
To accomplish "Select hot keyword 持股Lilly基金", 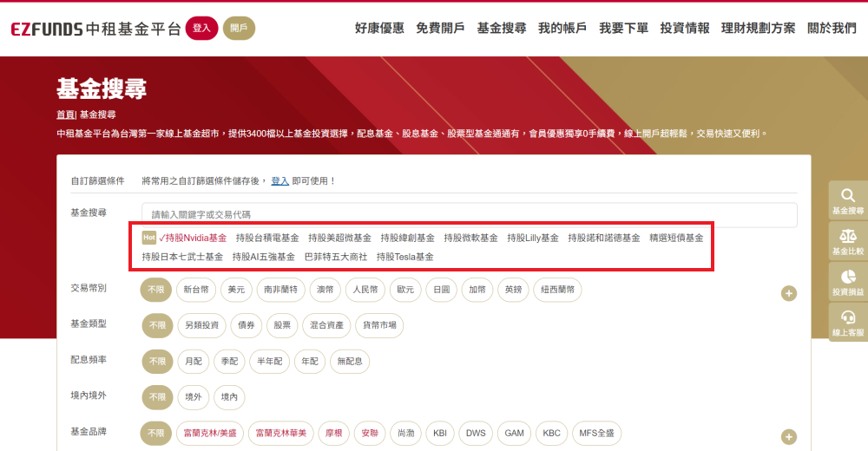I will [533, 238].
